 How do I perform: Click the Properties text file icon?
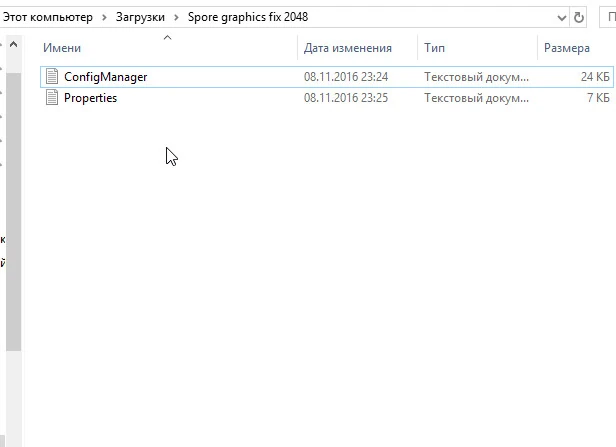point(52,97)
